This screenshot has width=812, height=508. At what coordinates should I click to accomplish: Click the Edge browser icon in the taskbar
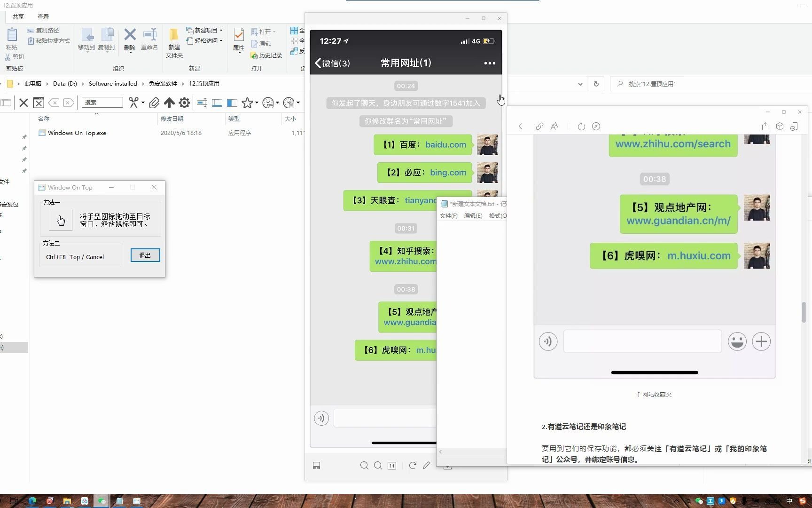pos(32,501)
